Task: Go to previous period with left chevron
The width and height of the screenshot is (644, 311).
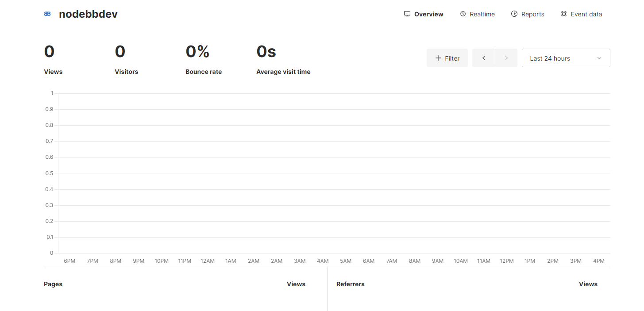Action: point(484,58)
